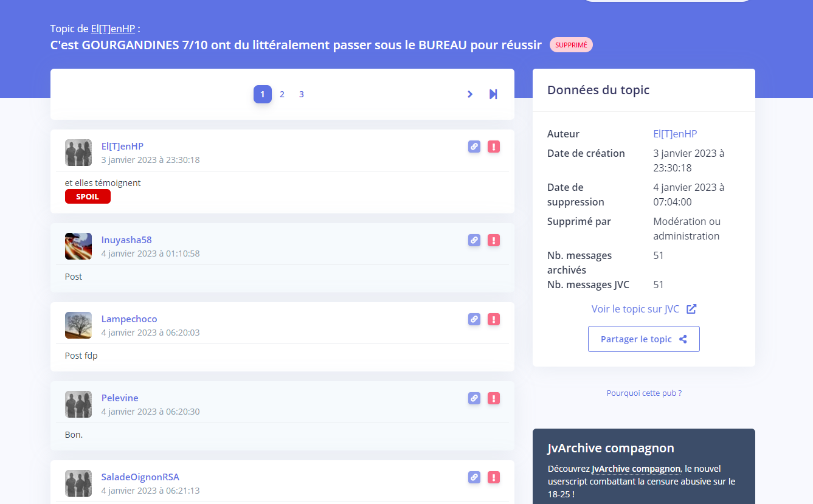Click the message text 'et elles témoignent'

pyautogui.click(x=103, y=182)
